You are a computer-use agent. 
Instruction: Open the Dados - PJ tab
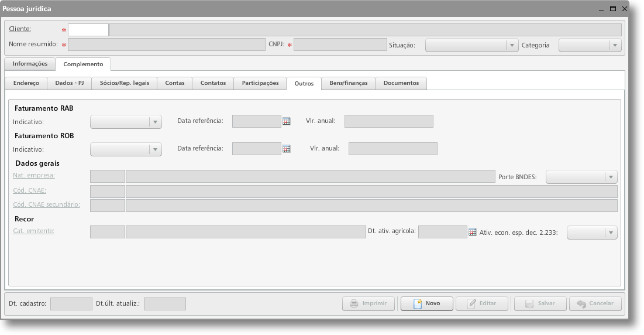click(70, 83)
